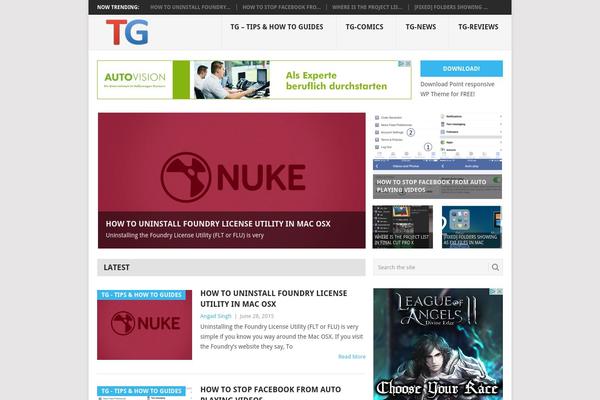The image size is (600, 400).
Task: Click the June 28, 2015 post date
Action: click(x=256, y=316)
